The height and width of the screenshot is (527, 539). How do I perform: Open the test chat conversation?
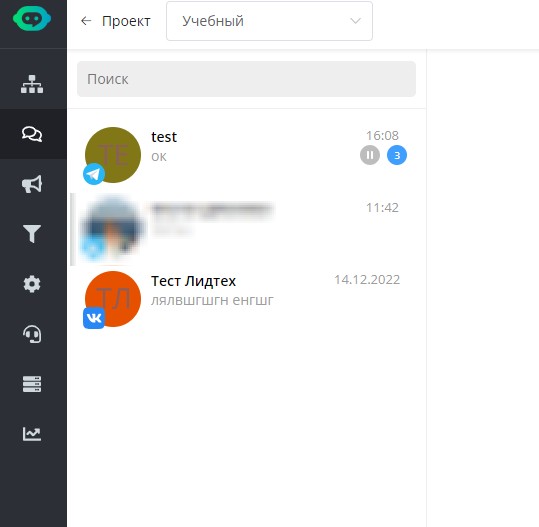[246, 155]
